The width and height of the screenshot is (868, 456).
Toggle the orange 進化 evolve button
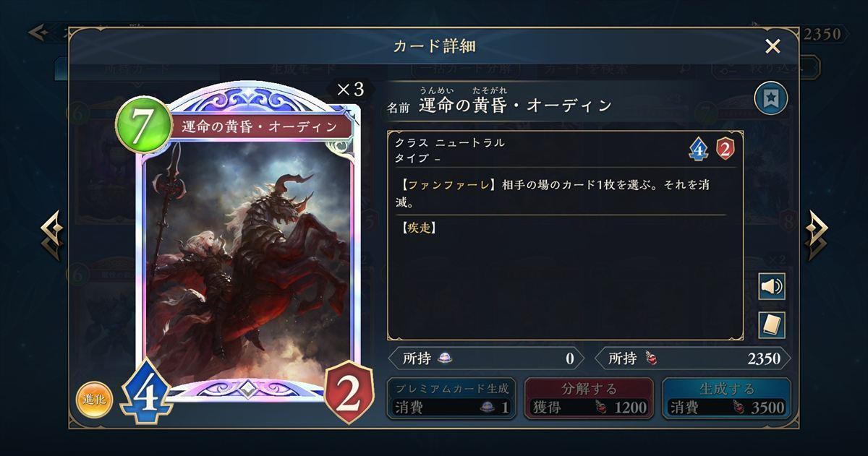(95, 400)
